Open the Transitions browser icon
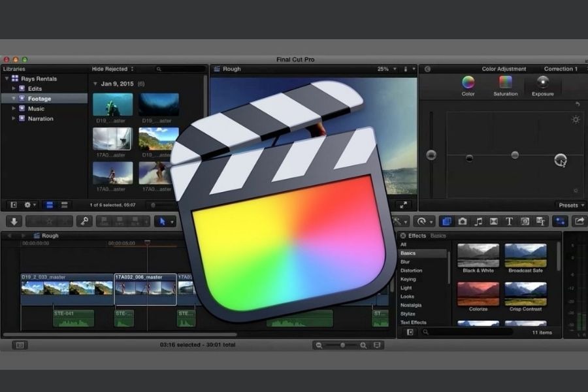Viewport: 588px width, 392px height. point(494,221)
